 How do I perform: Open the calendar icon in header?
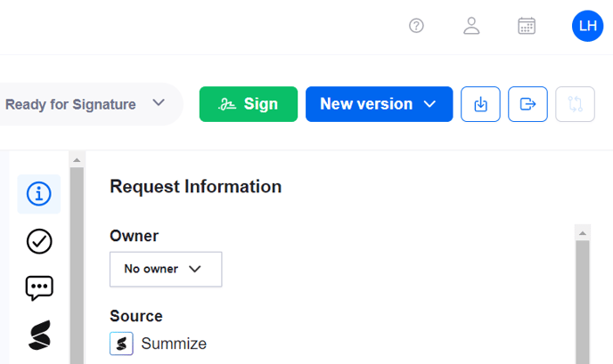point(527,26)
